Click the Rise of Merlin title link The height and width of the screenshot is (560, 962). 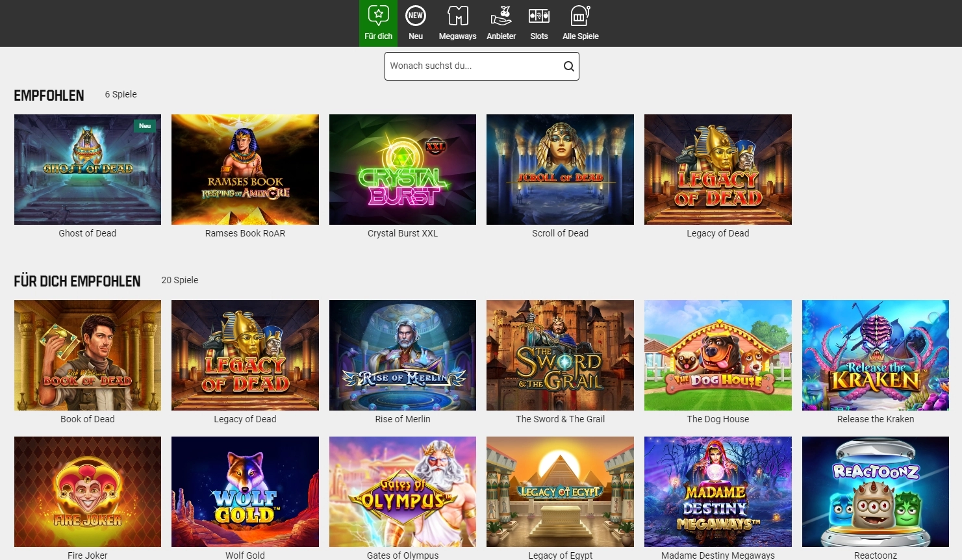coord(402,419)
